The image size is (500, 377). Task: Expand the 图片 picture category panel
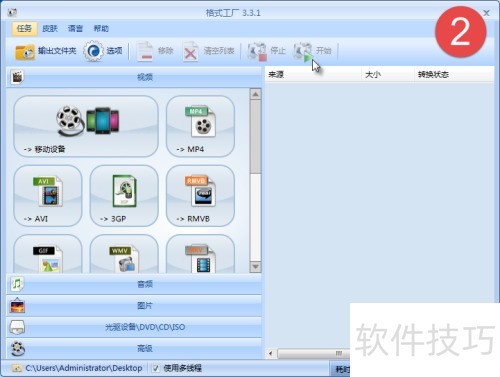pyautogui.click(x=134, y=306)
